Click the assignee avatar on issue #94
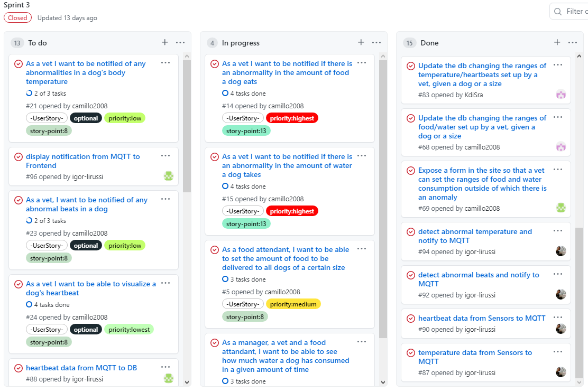Image resolution: width=588 pixels, height=392 pixels. [x=561, y=251]
